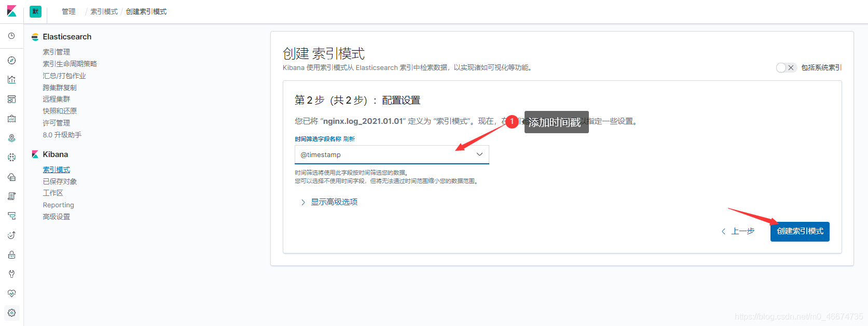
Task: Open the @timestamp time filter dropdown
Action: coord(392,154)
